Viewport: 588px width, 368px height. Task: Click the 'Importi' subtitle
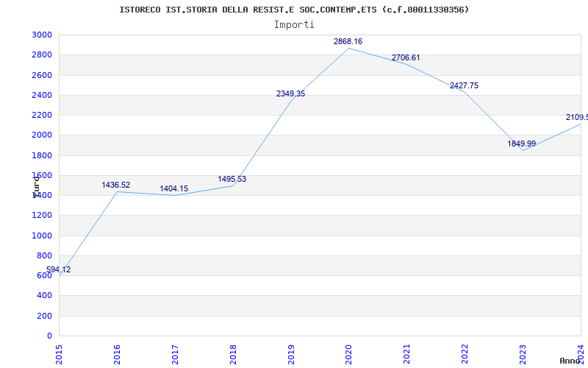pos(294,25)
